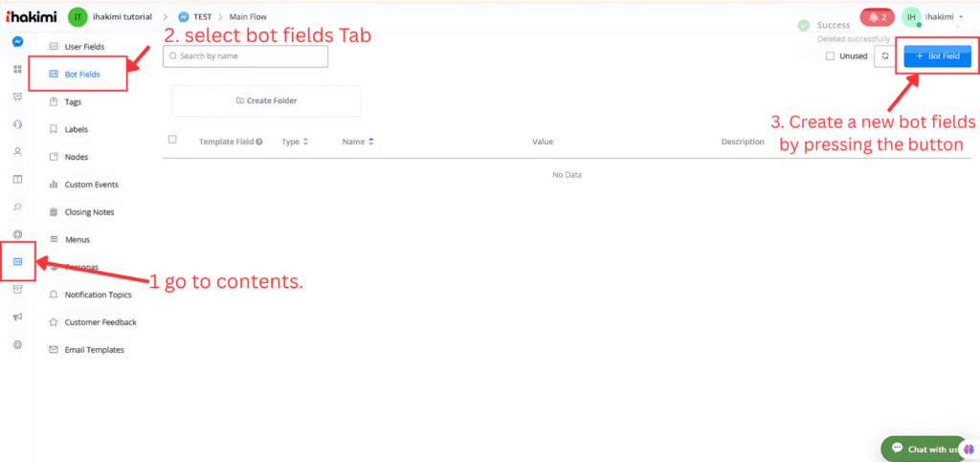Click the Messenger channel icon in sidebar
Image resolution: width=980 pixels, height=462 pixels.
point(17,42)
